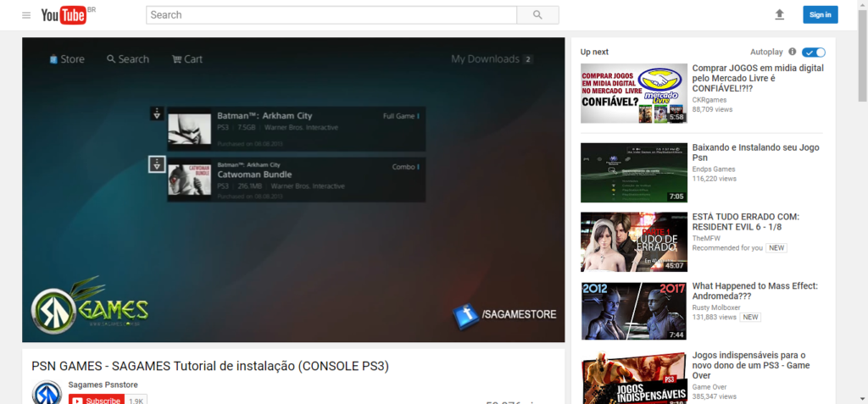Open Comprar JOGOS em midia digital video title
Screen dimensions: 868x404
click(x=758, y=78)
